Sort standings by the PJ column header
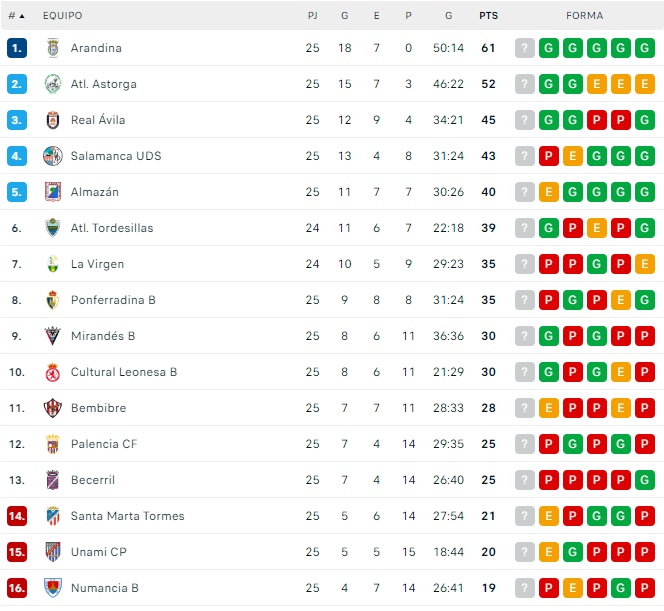 click(313, 16)
